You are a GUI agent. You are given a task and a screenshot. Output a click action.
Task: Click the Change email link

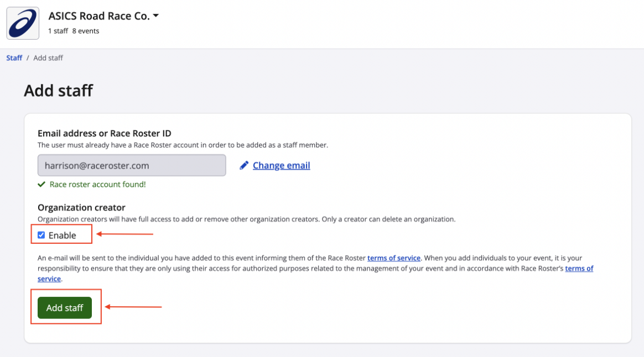pyautogui.click(x=281, y=166)
